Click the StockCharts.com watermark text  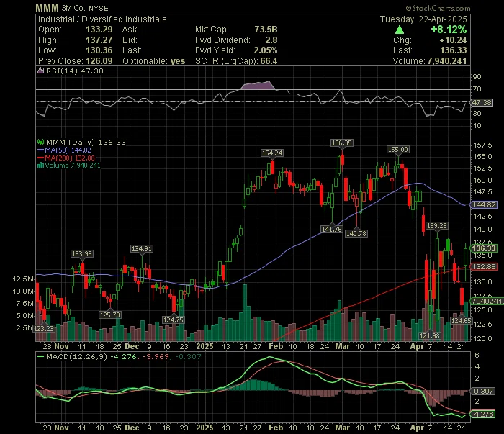coord(438,8)
